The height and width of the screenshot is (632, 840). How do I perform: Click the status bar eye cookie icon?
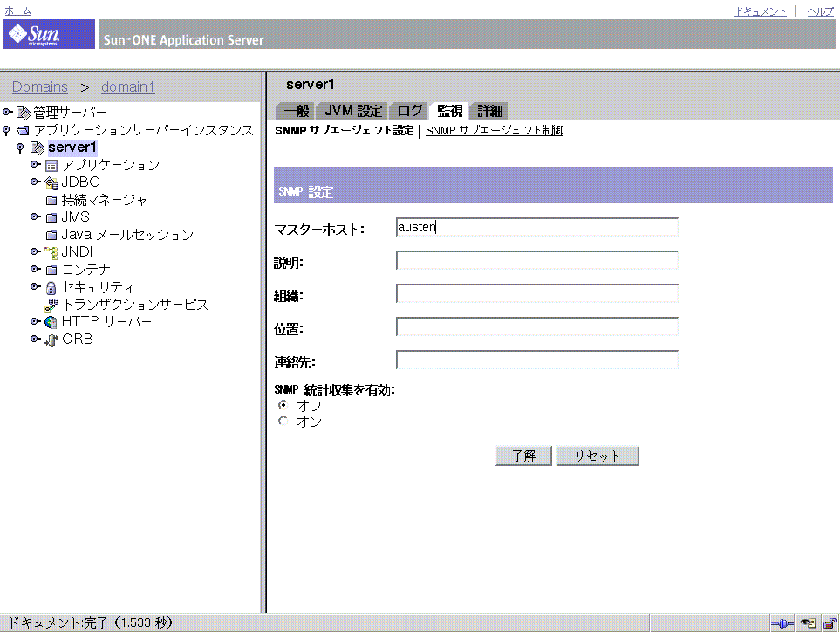click(809, 623)
